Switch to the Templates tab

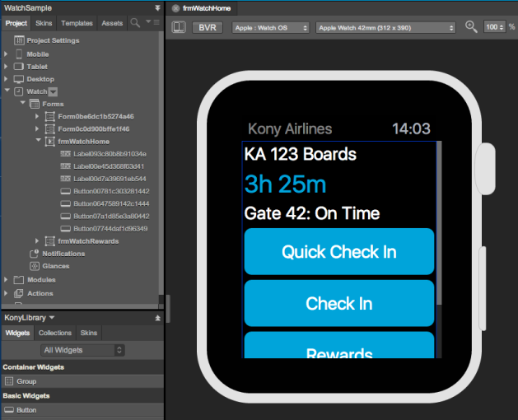coord(77,23)
